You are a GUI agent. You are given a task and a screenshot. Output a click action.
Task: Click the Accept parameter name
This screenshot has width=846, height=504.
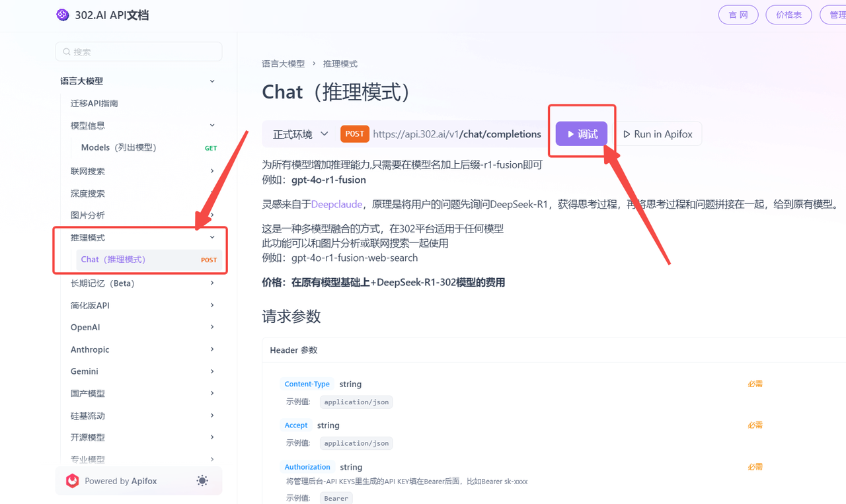coord(296,425)
